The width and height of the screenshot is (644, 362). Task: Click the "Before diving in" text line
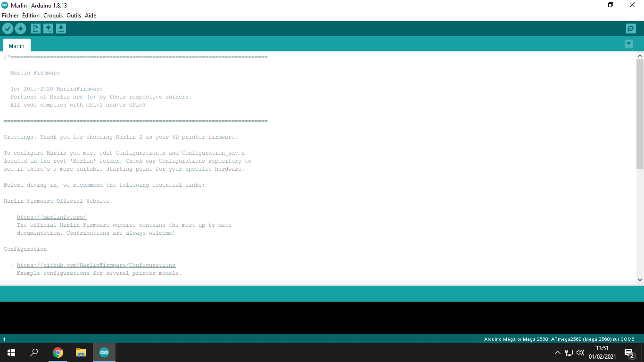[x=104, y=185]
